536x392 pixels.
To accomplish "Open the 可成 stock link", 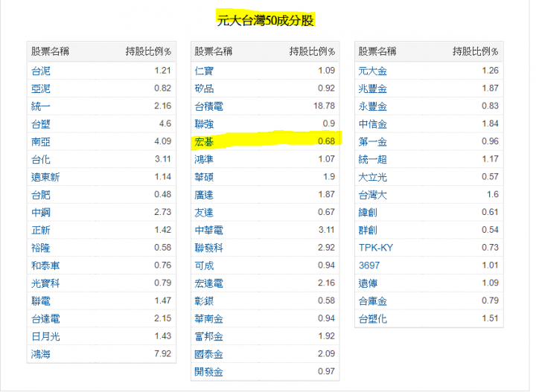I will coord(204,266).
